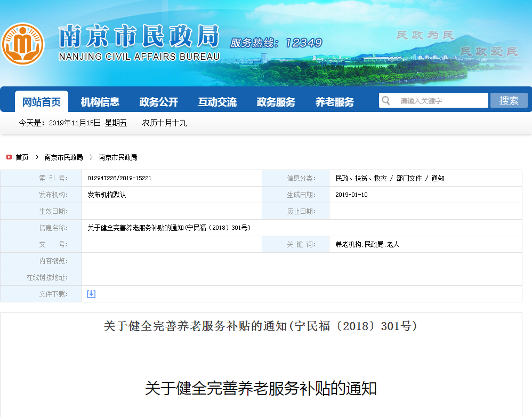Click 信息名称 value about 养老服务补贴

coord(169,228)
